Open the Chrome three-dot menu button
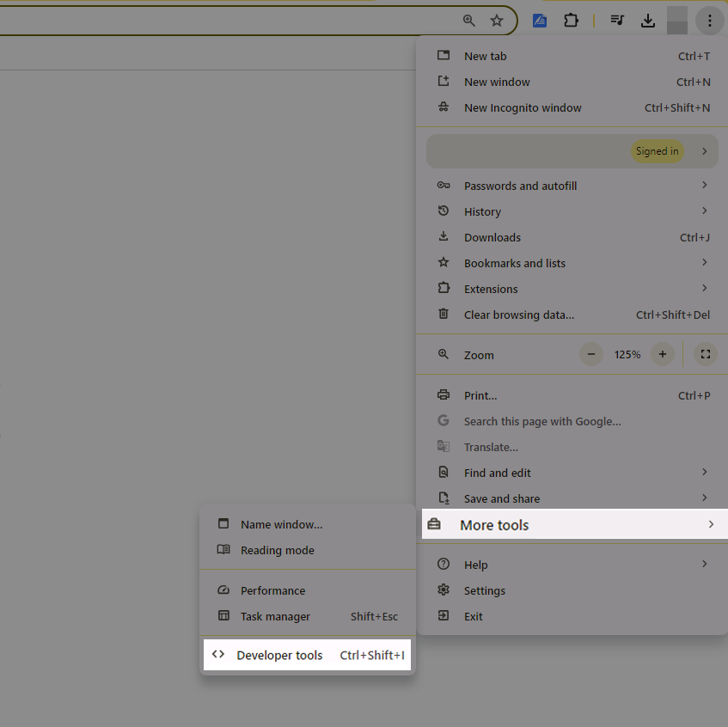The image size is (728, 727). point(709,21)
